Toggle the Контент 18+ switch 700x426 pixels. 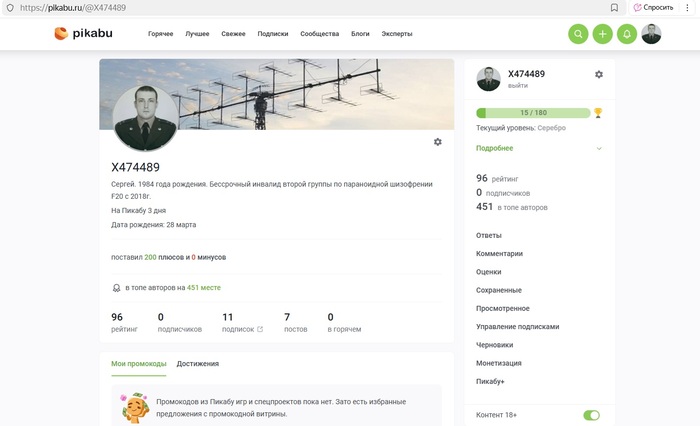pos(591,415)
